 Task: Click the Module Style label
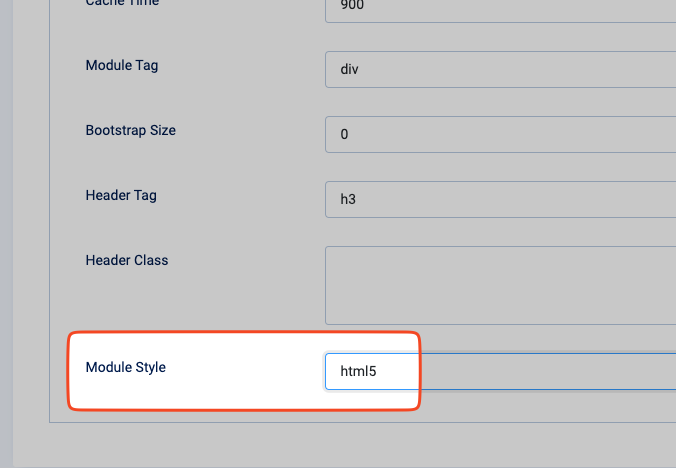[x=126, y=367]
